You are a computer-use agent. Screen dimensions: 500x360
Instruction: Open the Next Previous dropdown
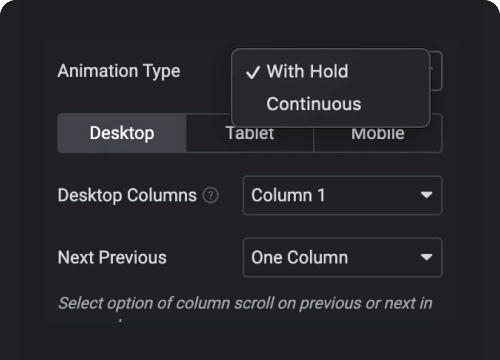point(343,257)
